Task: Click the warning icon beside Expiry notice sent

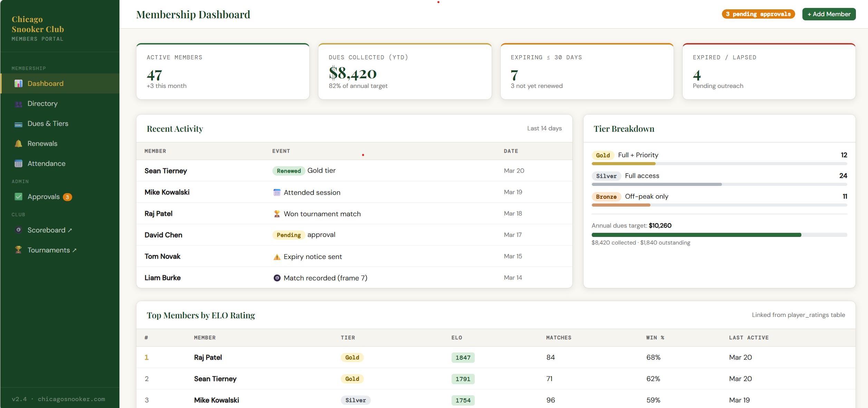Action: tap(277, 257)
